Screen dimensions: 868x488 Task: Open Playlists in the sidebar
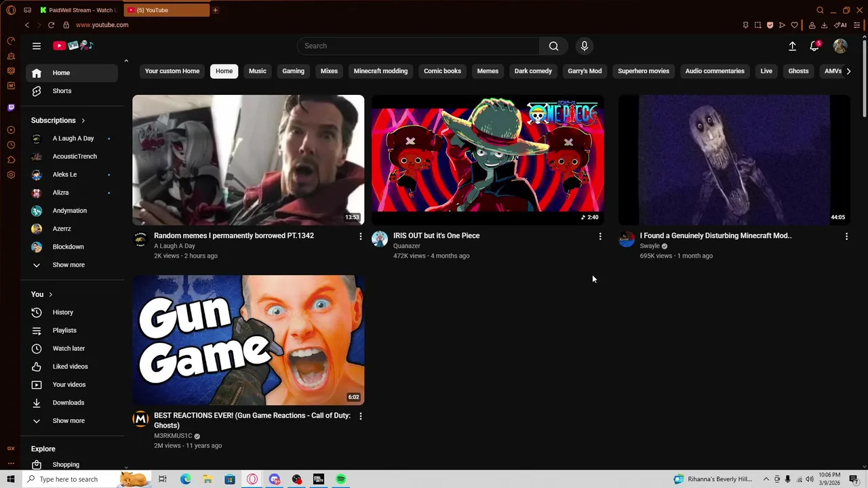(x=71, y=331)
